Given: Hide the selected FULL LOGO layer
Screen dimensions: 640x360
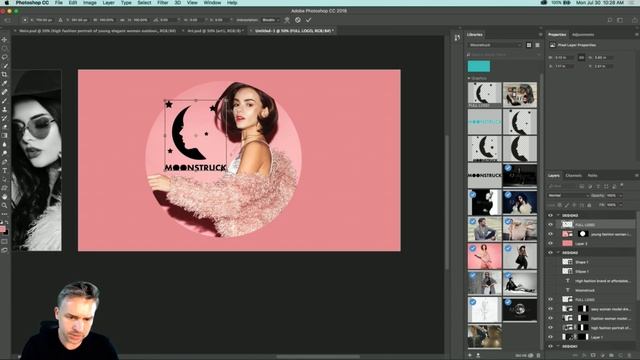Looking at the screenshot, I should [x=550, y=224].
